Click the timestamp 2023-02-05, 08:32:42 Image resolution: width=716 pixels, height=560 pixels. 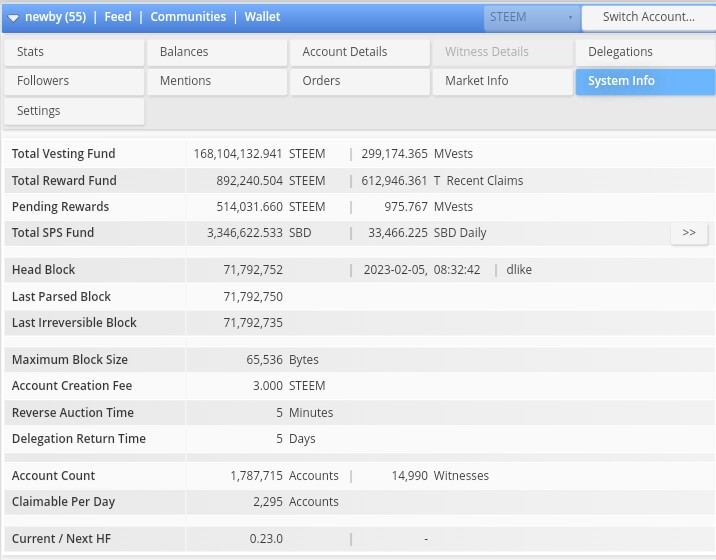(422, 270)
